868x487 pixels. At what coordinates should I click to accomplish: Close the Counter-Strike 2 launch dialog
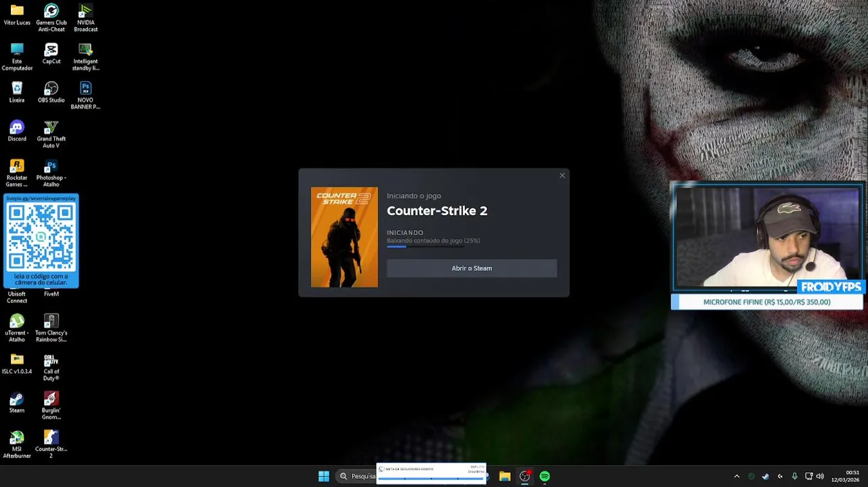(x=562, y=175)
